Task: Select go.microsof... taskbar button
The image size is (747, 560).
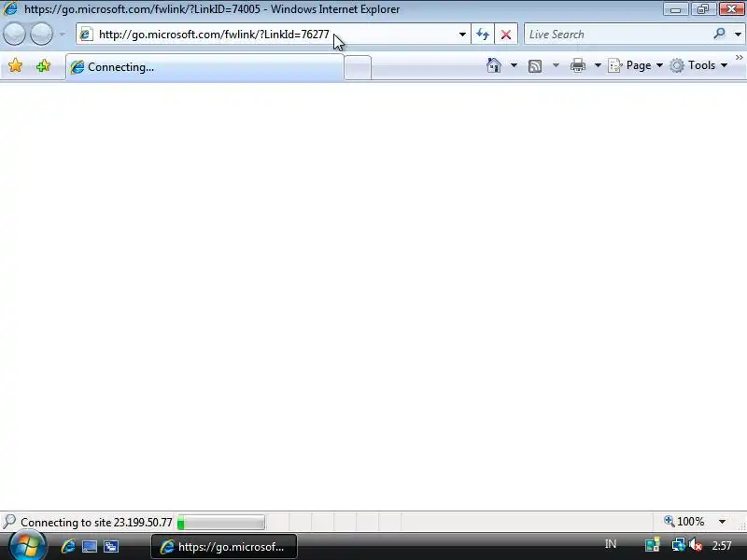Action: pyautogui.click(x=224, y=547)
